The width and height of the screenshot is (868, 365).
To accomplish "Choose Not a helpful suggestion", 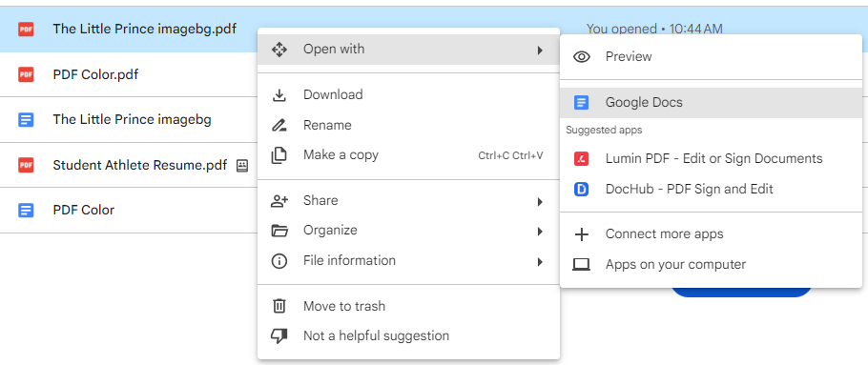I will coord(408,336).
